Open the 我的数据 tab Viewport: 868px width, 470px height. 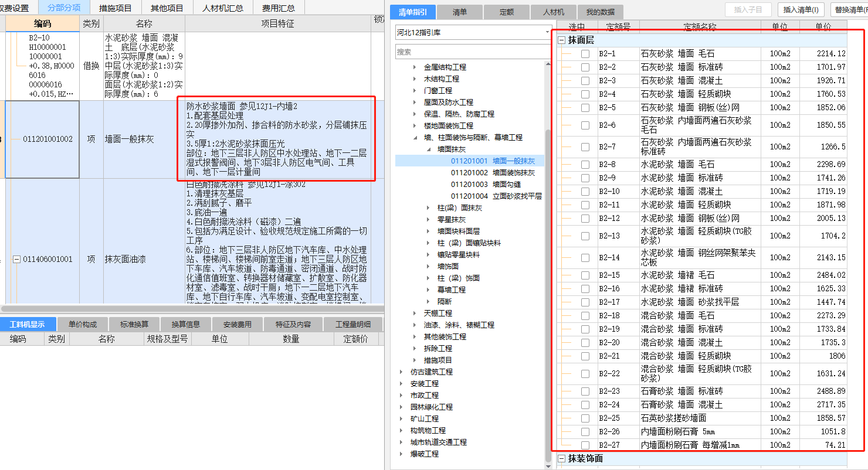601,12
